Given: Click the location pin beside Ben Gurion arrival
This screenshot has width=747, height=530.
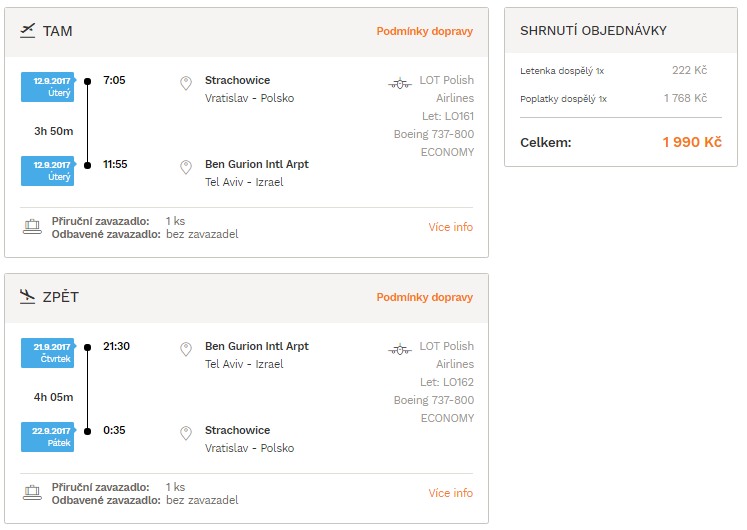Looking at the screenshot, I should (186, 167).
